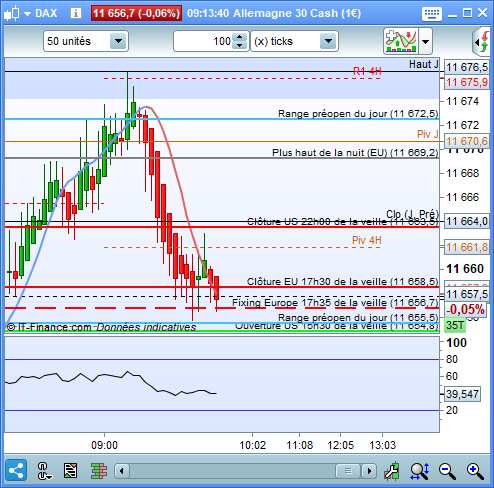Select 'Plus haut de la nuit (EU)' label
The image size is (494, 488).
[x=355, y=153]
